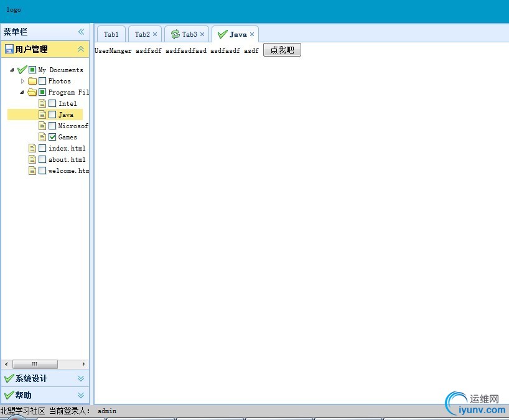Click the reload icon on Tab3
Screen dimensions: 509x420
175,34
